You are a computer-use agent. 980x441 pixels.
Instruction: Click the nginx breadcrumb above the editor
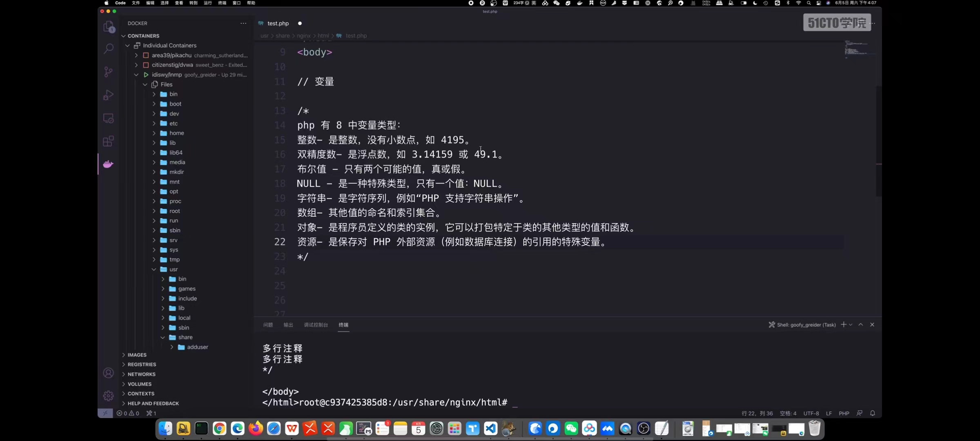[x=303, y=36]
